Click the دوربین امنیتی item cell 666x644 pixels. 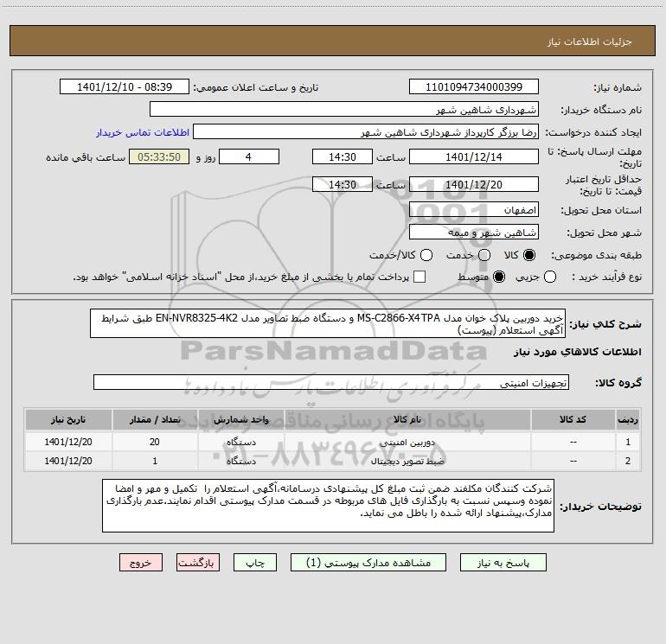coord(407,443)
